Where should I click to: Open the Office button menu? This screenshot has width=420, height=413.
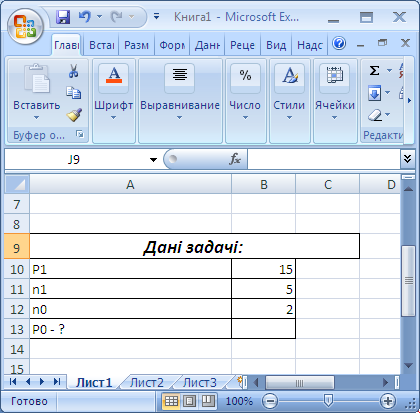(25, 26)
